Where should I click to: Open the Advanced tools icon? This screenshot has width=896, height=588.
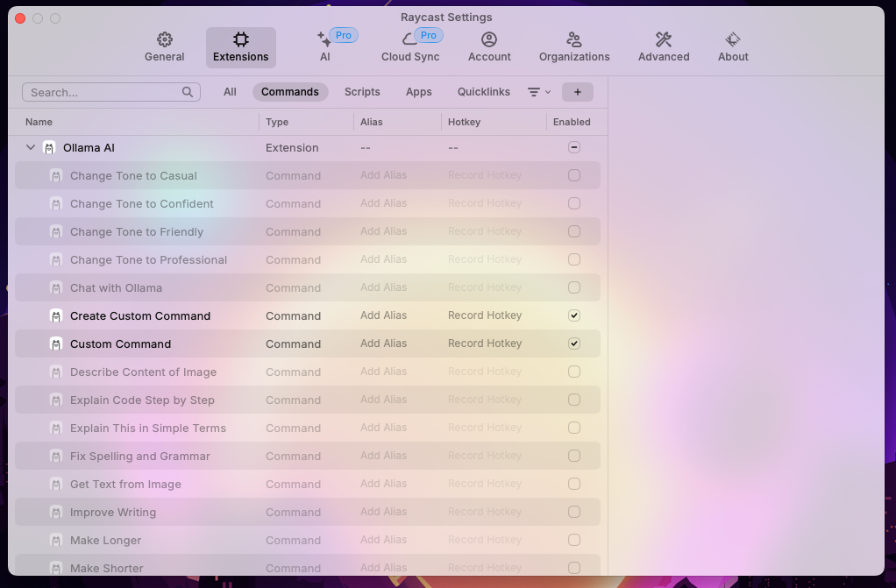click(663, 39)
